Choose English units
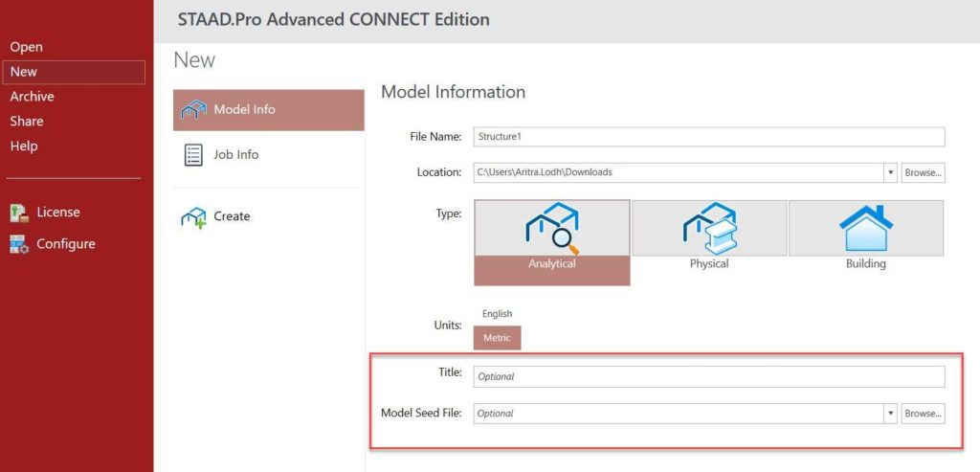This screenshot has width=980, height=472. tap(497, 314)
